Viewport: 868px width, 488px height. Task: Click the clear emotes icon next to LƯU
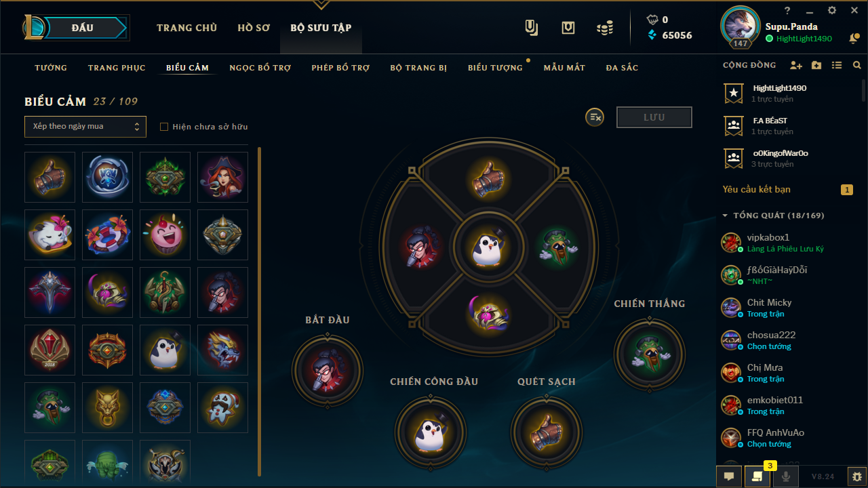pyautogui.click(x=595, y=117)
